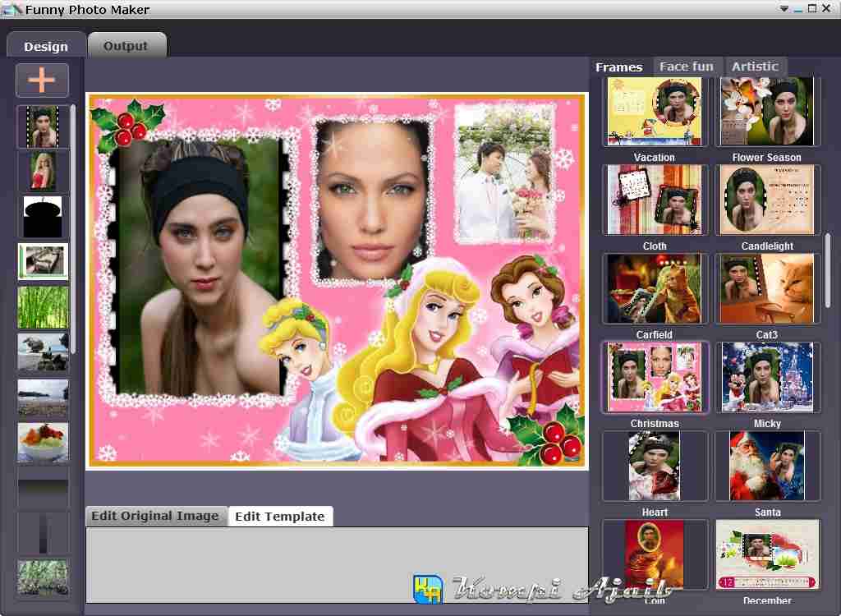Select woman with headband photo thumbnail
Viewport: 841px width, 616px height.
[x=43, y=126]
